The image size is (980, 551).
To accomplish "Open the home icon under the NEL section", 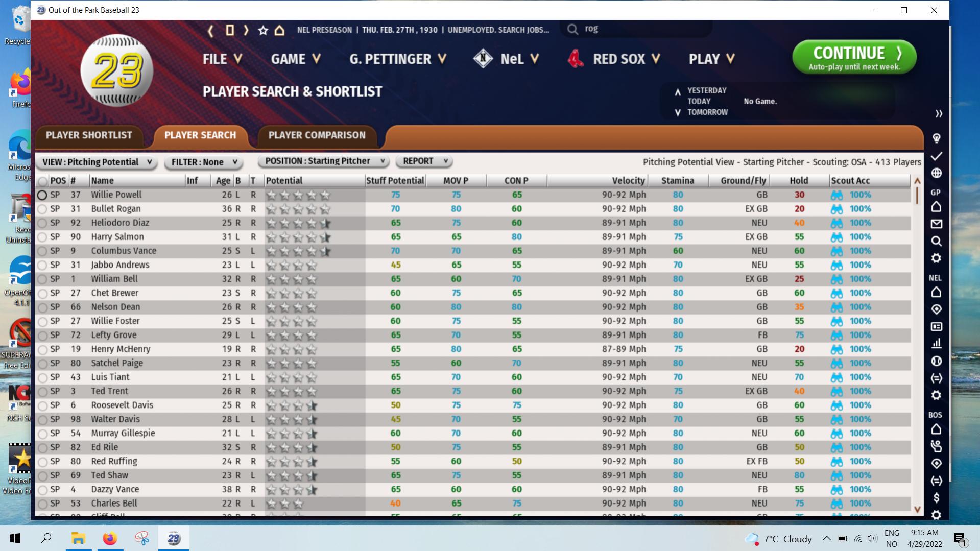I will (x=937, y=292).
